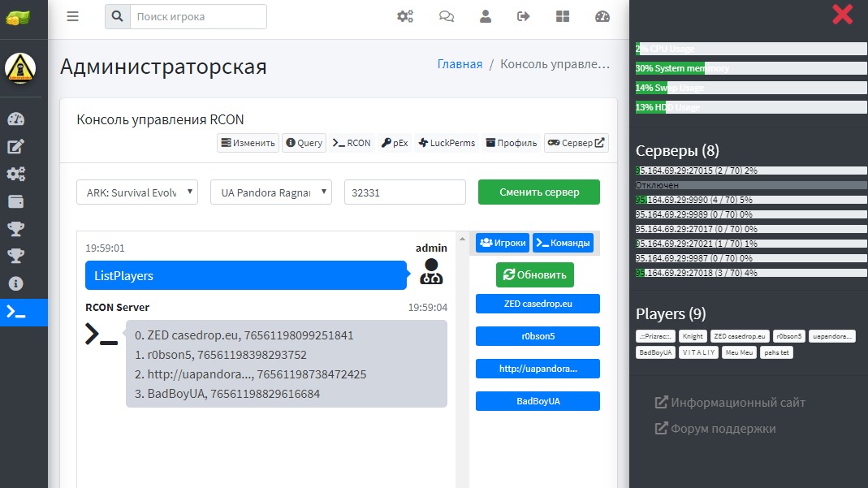Click the port field containing 32331
This screenshot has height=488, width=868.
tap(404, 192)
